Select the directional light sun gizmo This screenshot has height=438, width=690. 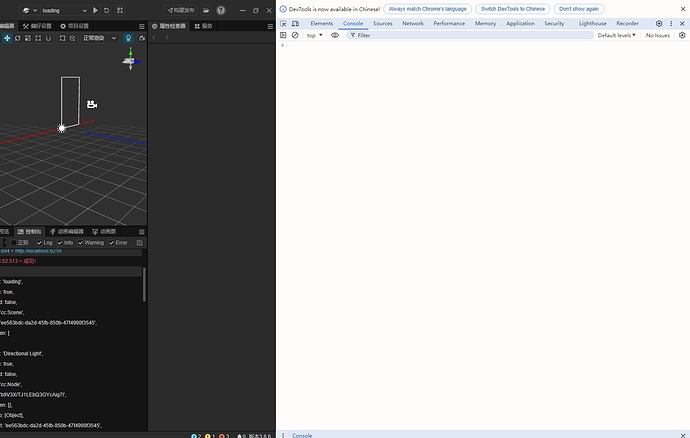coord(62,128)
